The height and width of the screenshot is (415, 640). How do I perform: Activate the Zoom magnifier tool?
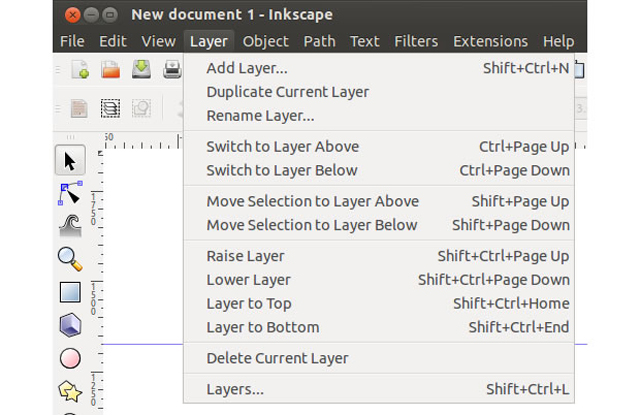point(69,260)
